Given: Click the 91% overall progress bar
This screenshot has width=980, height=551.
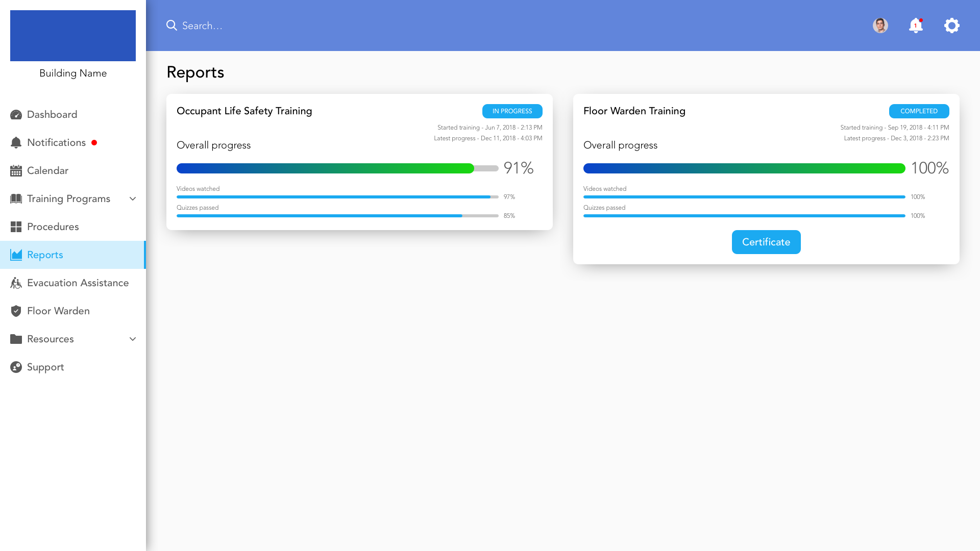Looking at the screenshot, I should [337, 168].
